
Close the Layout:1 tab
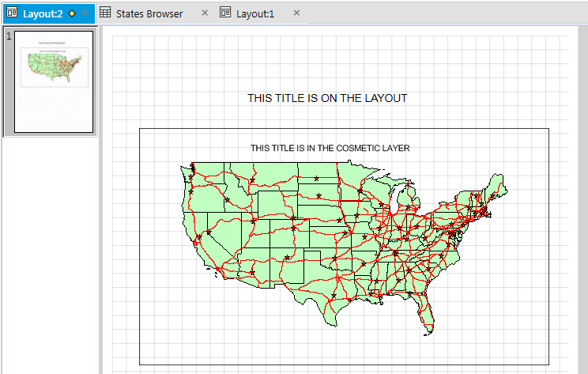tap(296, 13)
